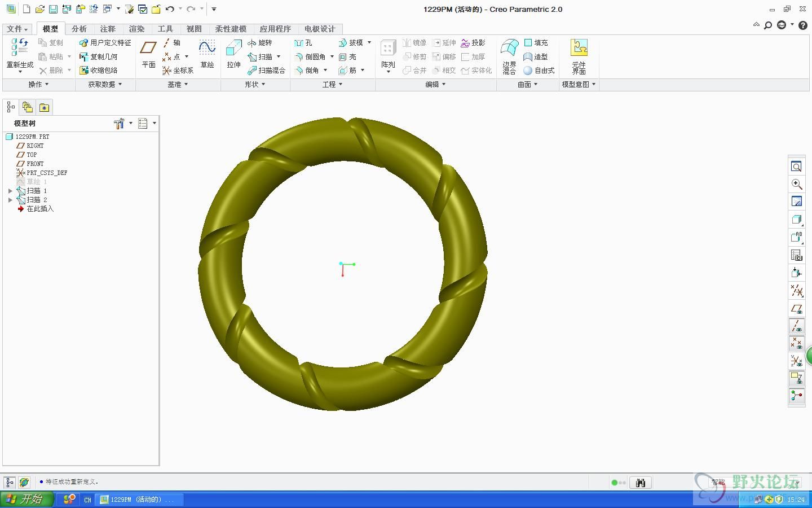Select the Shell (壳) tool
812x508 pixels.
tap(347, 56)
